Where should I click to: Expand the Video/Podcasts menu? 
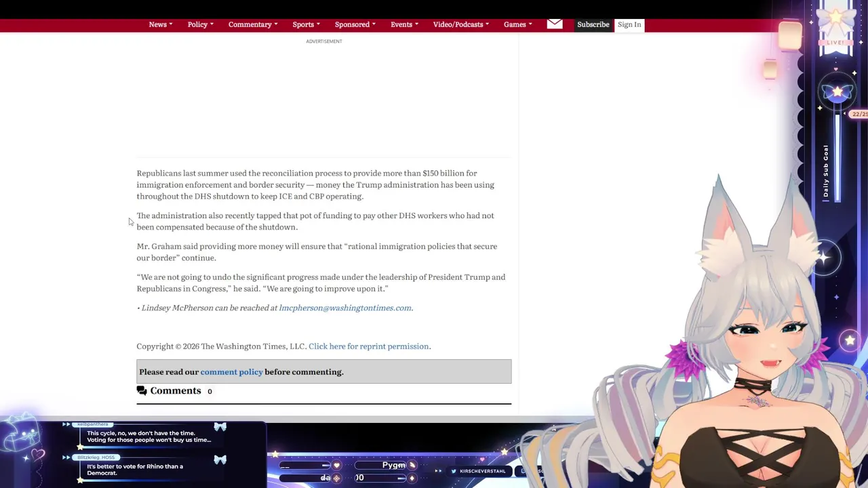pos(460,24)
